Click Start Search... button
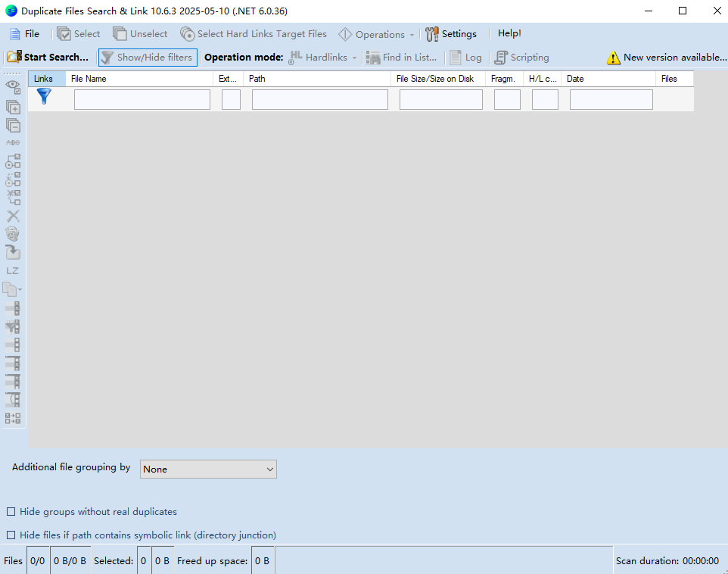The image size is (728, 574). click(48, 57)
